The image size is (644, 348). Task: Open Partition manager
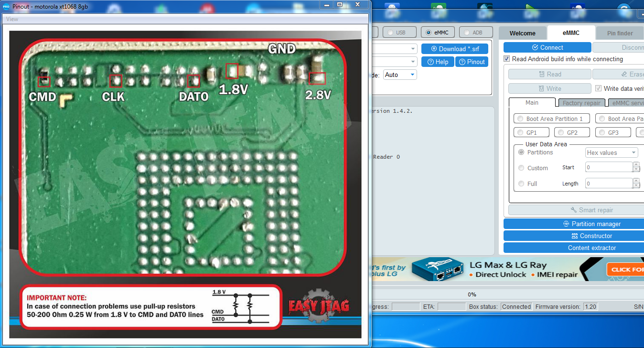[574, 224]
